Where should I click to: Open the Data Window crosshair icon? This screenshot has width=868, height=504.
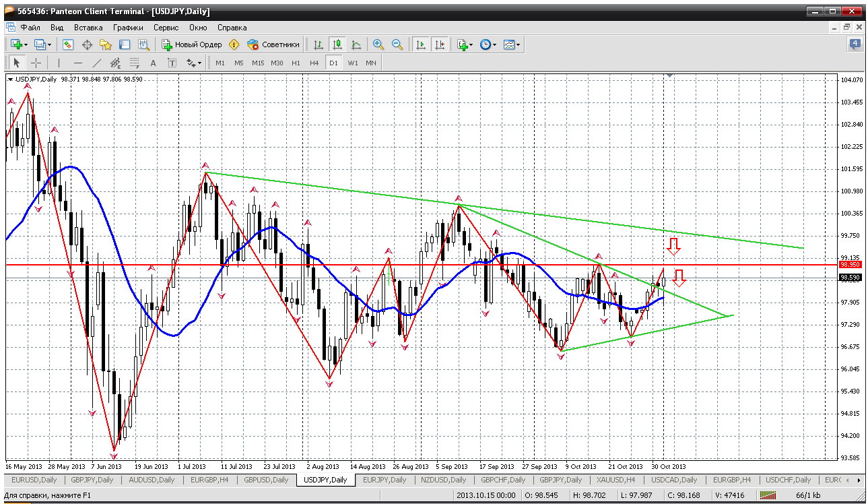pos(87,44)
